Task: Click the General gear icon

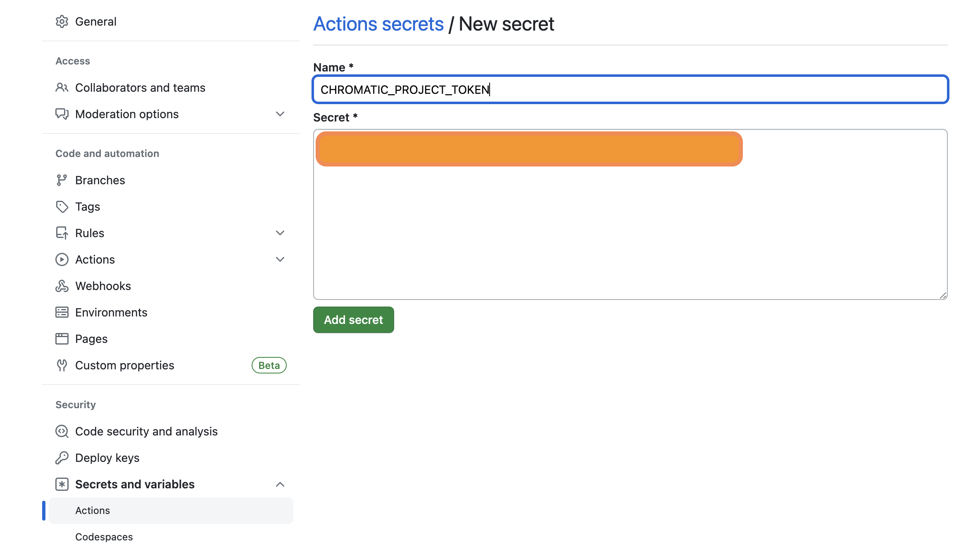Action: [x=62, y=21]
